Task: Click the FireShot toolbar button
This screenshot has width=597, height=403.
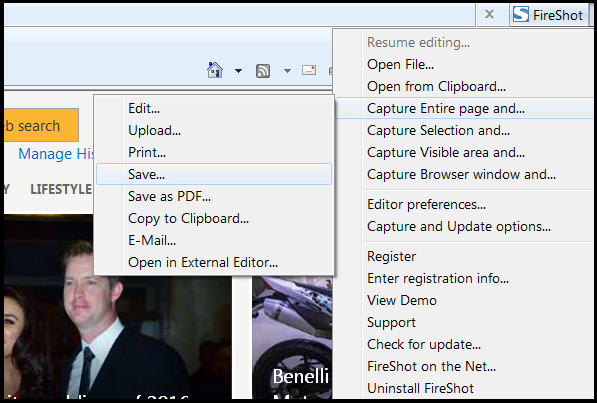Action: point(549,15)
